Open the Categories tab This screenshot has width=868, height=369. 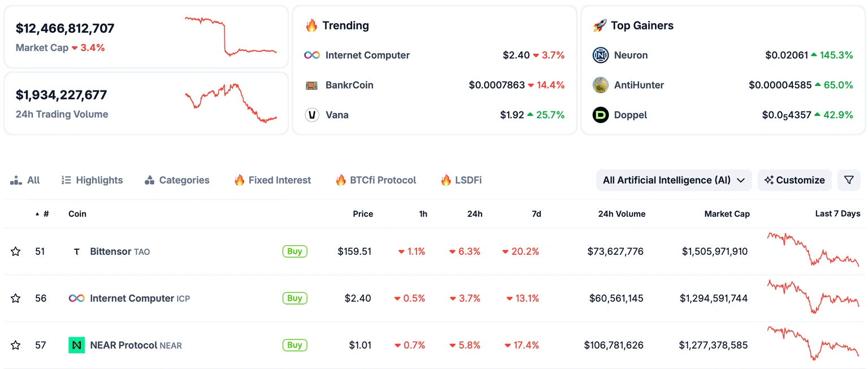177,180
